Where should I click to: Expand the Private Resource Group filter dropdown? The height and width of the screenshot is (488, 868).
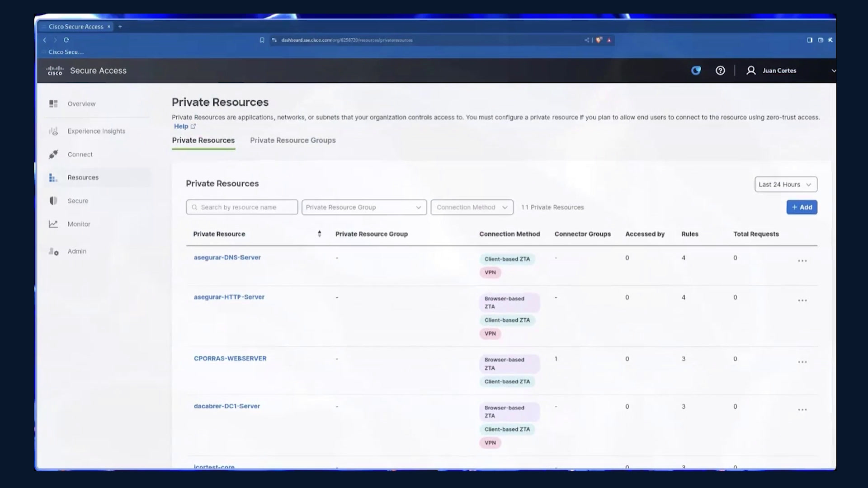tap(364, 207)
